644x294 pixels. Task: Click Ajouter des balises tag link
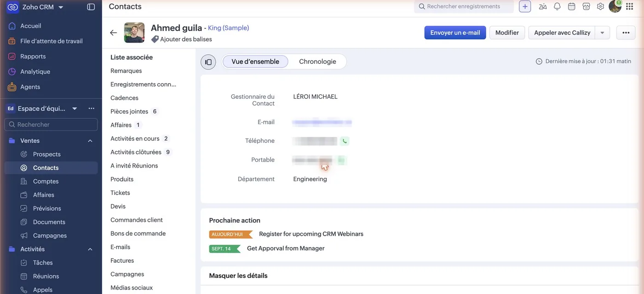click(x=186, y=39)
